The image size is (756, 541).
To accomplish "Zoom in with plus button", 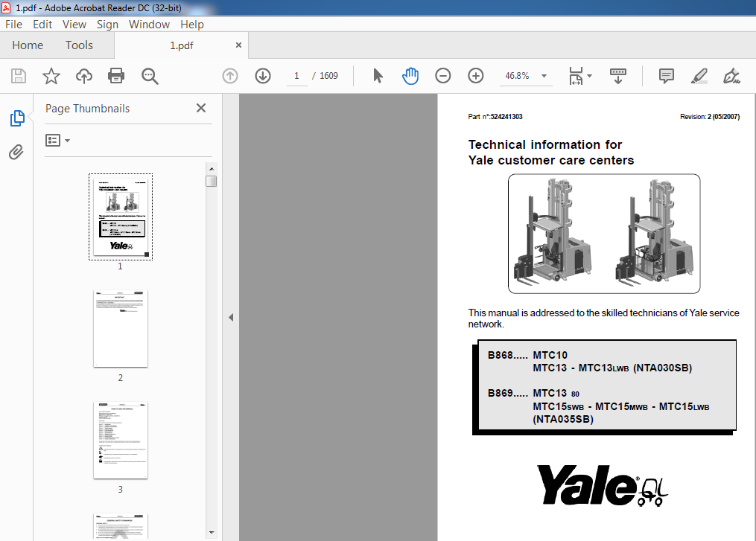I will point(476,76).
